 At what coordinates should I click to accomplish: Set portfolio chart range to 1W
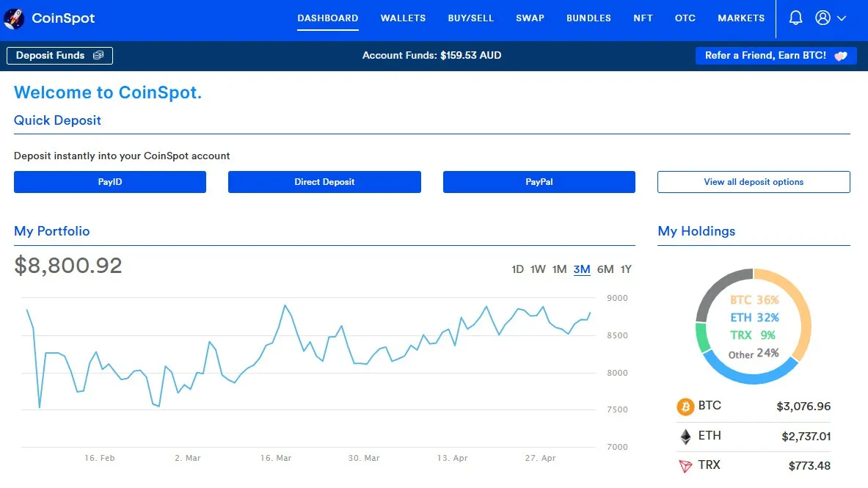(x=538, y=269)
